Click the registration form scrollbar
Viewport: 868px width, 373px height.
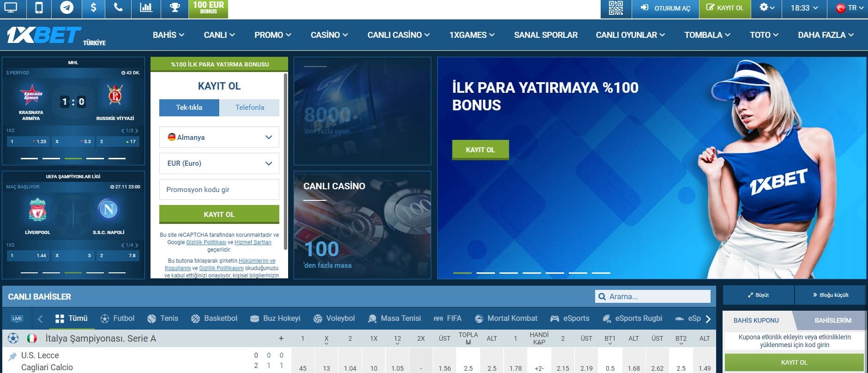[x=286, y=162]
